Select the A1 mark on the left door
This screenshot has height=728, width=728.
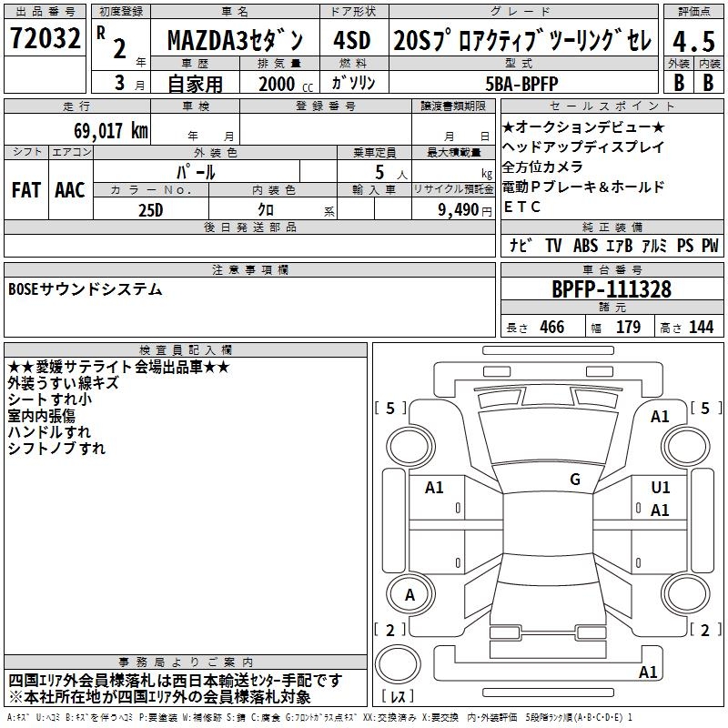434,488
